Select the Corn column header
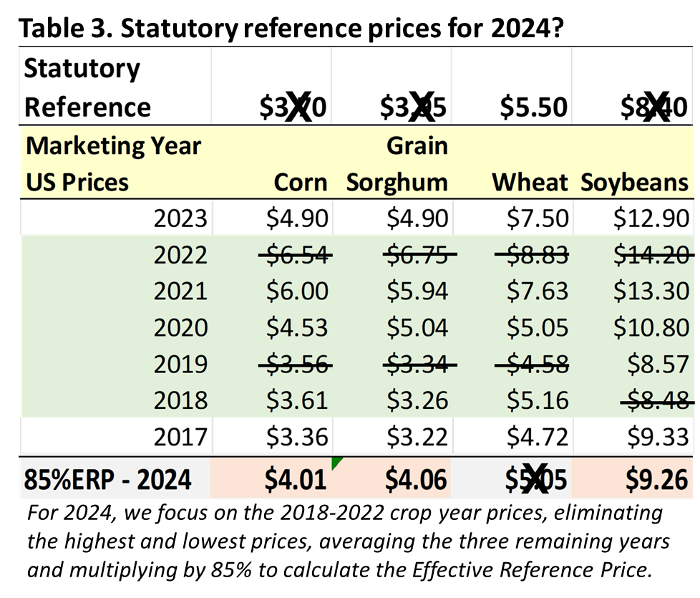Screen dimensions: 700x598 301,183
